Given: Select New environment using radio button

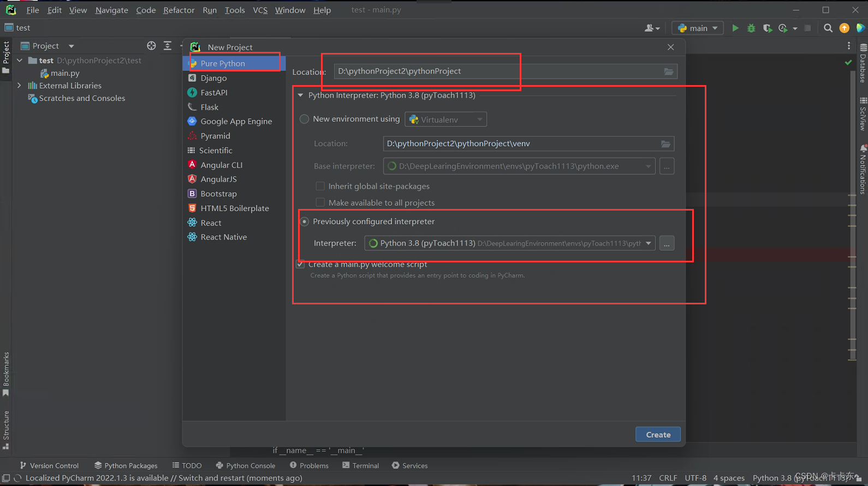Looking at the screenshot, I should pyautogui.click(x=305, y=119).
